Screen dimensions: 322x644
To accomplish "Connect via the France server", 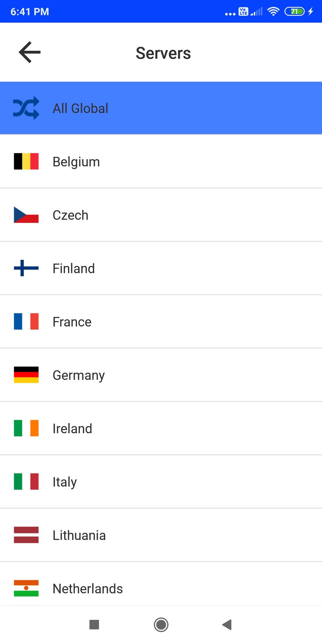I will coord(161,322).
